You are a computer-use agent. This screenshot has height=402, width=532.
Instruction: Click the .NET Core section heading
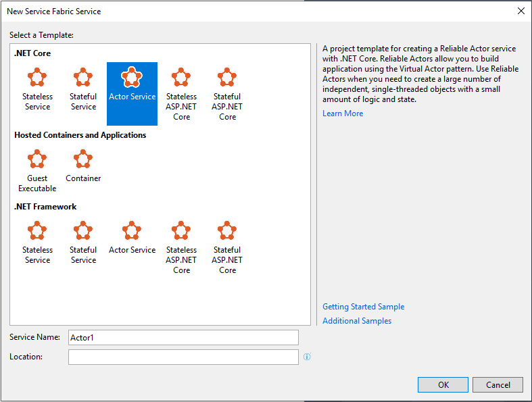32,53
